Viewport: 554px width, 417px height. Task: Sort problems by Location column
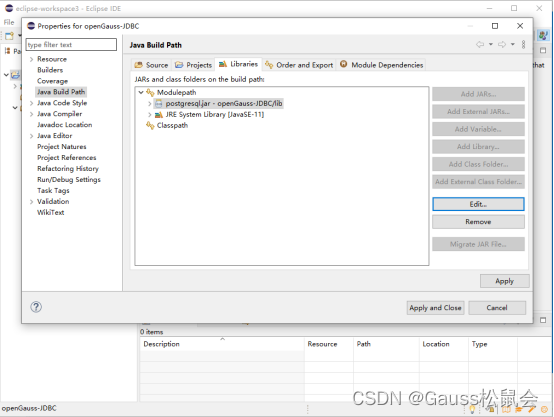tap(444, 344)
